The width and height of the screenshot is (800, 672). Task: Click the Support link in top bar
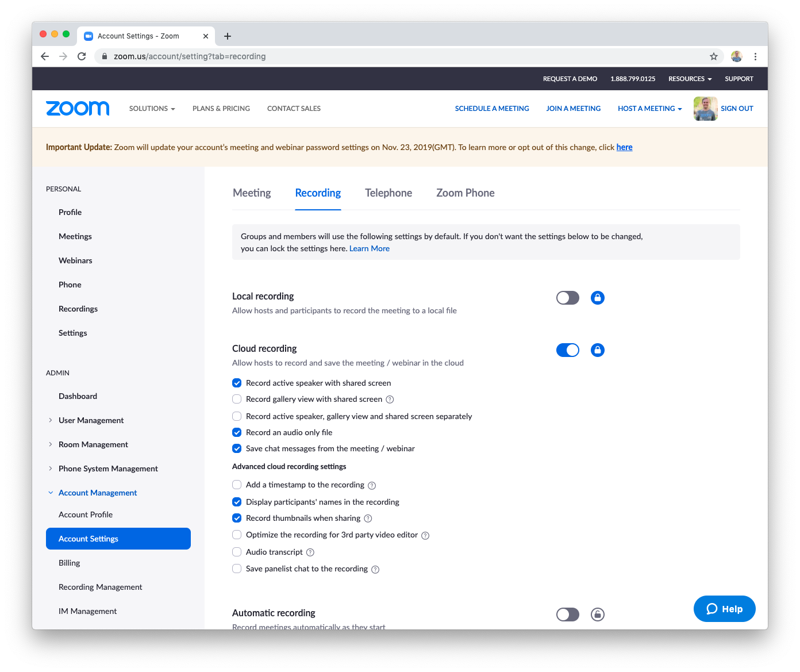(x=739, y=79)
